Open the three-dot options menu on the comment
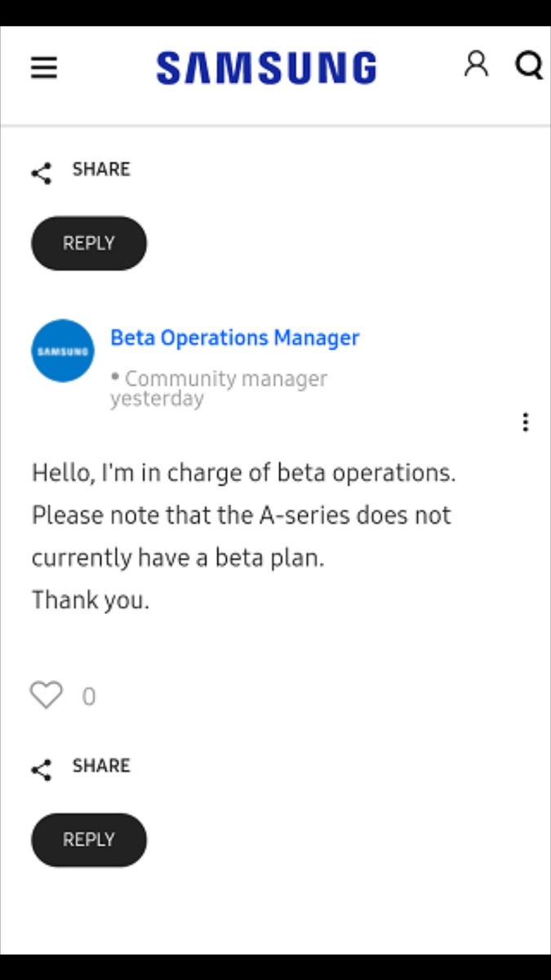 tap(525, 422)
